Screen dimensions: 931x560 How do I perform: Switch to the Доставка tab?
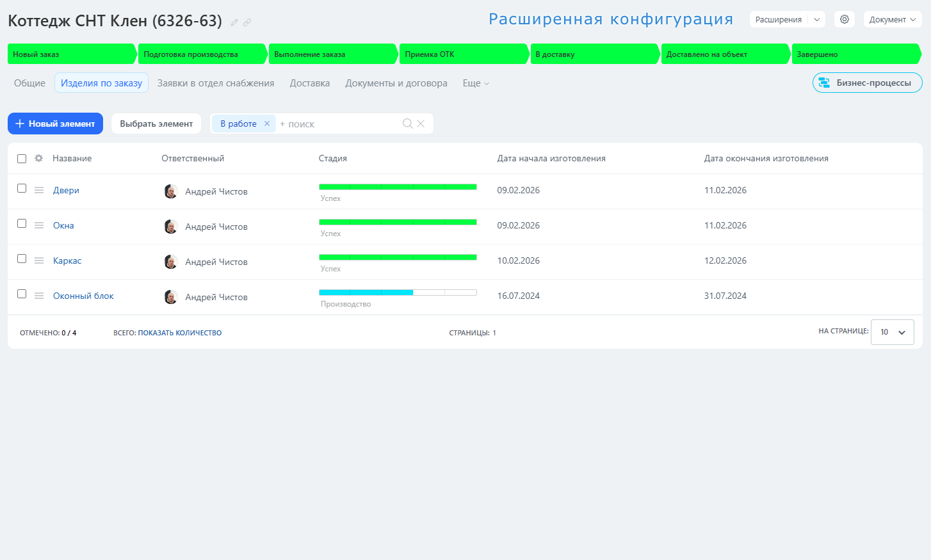(x=310, y=83)
